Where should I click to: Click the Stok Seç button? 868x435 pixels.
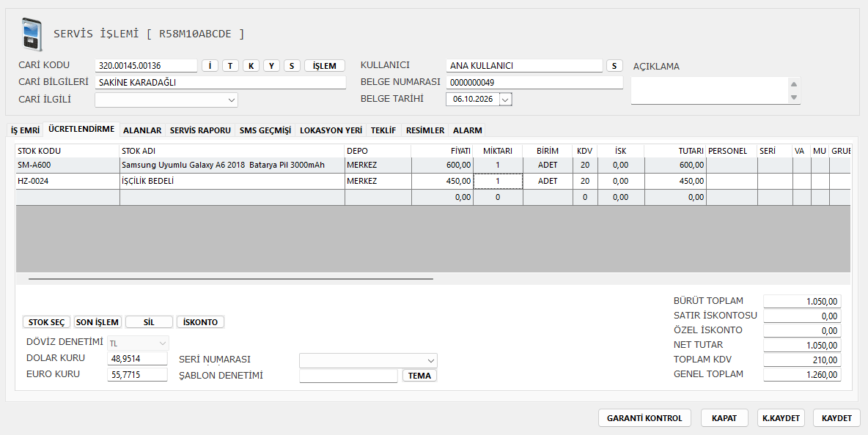tap(46, 322)
